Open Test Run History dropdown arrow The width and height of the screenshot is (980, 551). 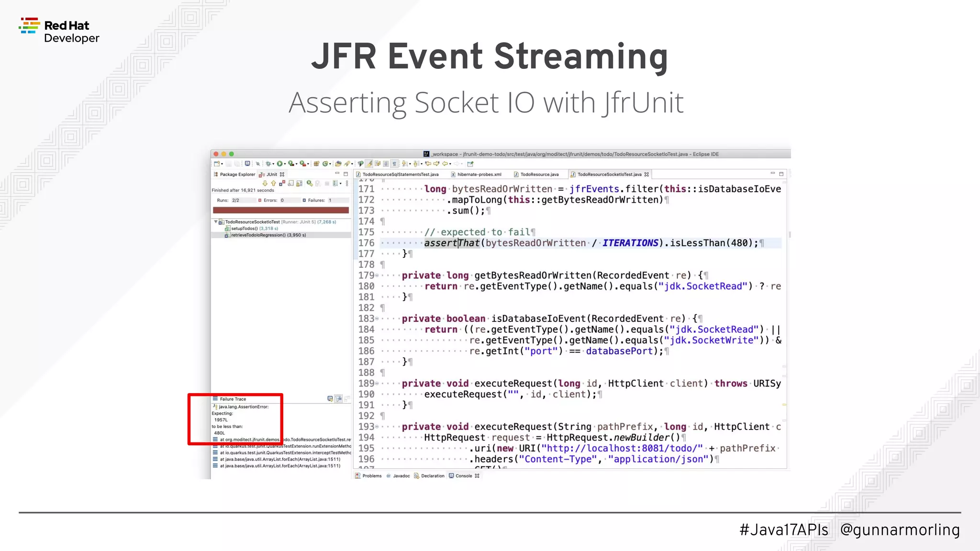[x=341, y=184]
